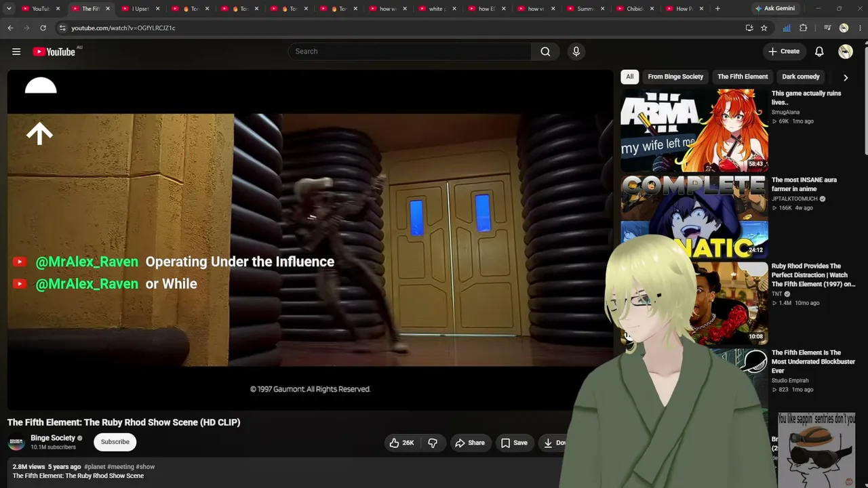Open 'Ruby Rhod Provides The Perfect Distraction' title
The image size is (868, 488).
tap(813, 275)
